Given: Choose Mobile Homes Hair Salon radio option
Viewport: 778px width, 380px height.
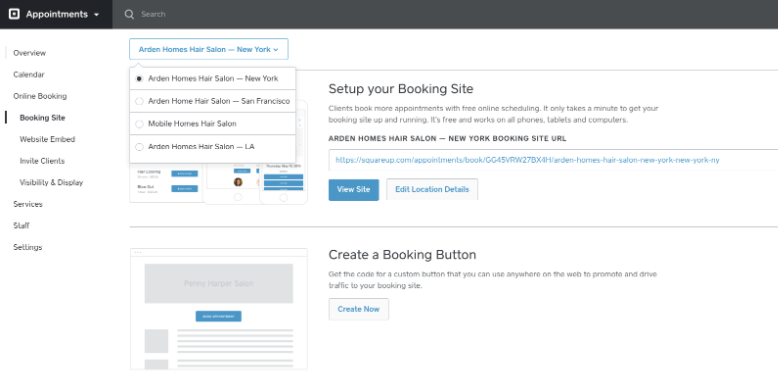Looking at the screenshot, I should click(139, 124).
